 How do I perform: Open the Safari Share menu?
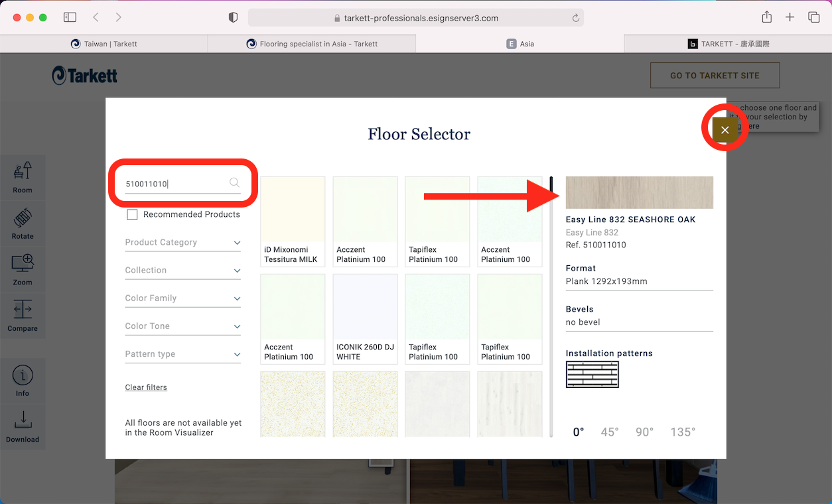tap(766, 17)
